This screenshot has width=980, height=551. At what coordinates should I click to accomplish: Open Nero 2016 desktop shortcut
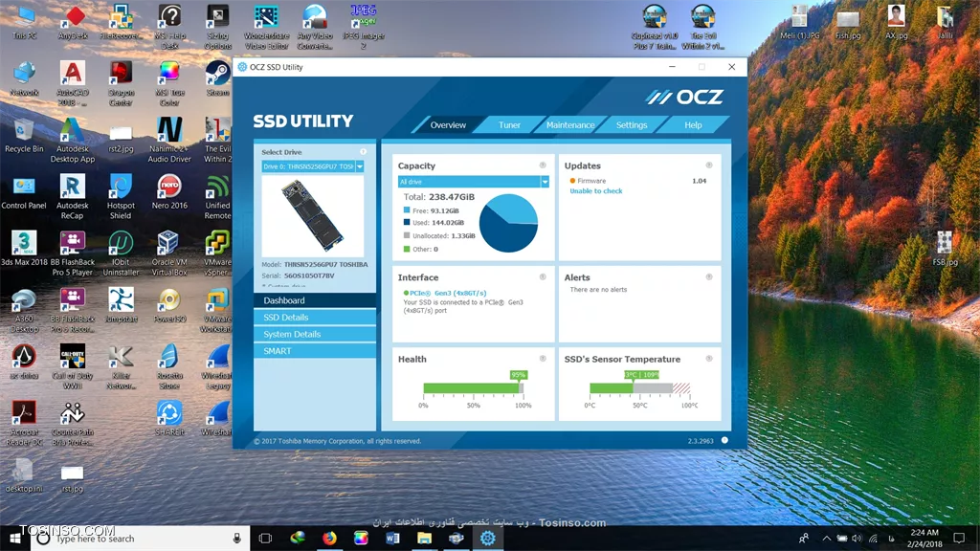point(169,192)
